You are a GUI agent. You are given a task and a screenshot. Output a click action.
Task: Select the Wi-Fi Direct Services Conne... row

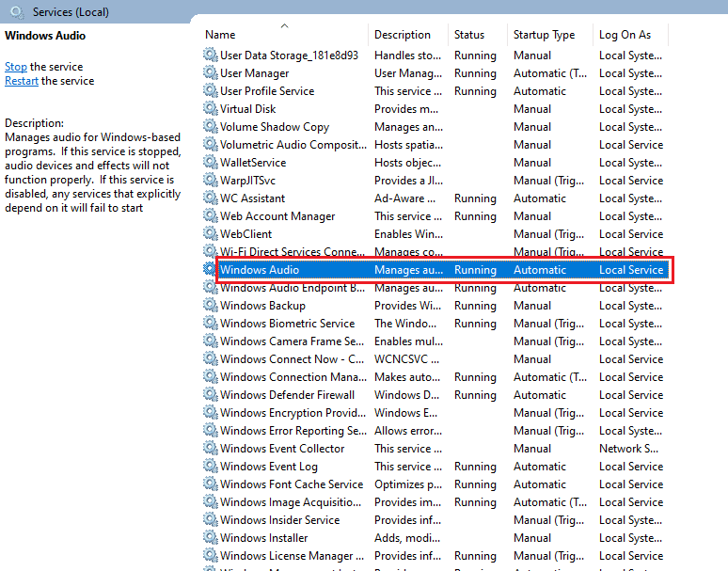[x=436, y=251]
